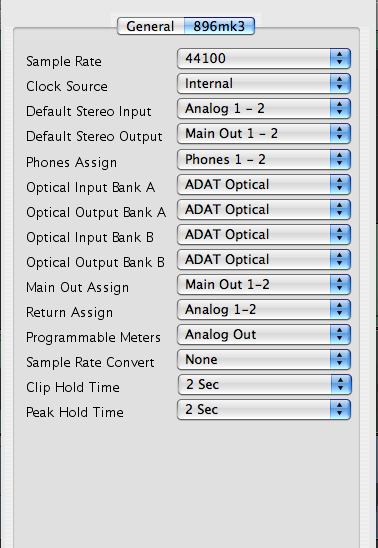Change the Return Assign from Analog 1-2
The width and height of the screenshot is (378, 548).
click(x=264, y=310)
